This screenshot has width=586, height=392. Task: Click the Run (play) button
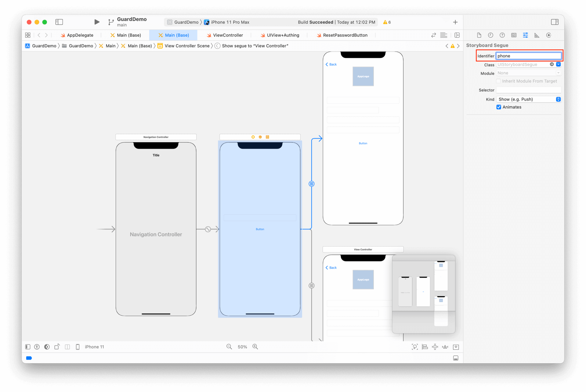[97, 22]
